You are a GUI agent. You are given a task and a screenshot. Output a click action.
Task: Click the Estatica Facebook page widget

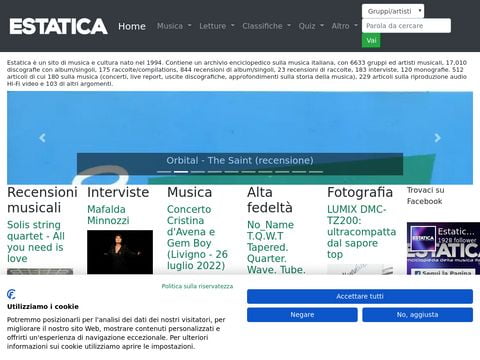click(x=443, y=248)
